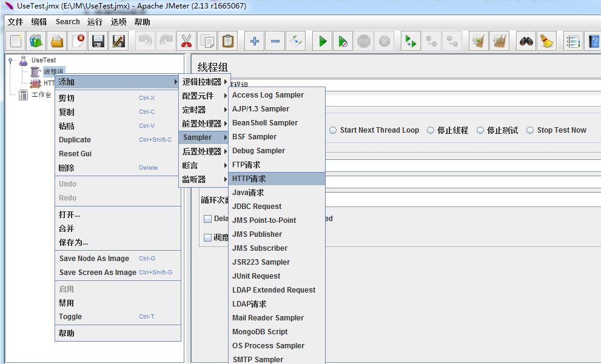The height and width of the screenshot is (364, 601).
Task: Save the test plan via floppy icon
Action: [x=98, y=41]
